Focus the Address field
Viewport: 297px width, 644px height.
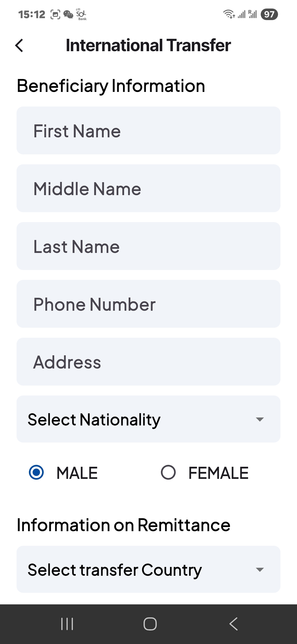tap(148, 362)
